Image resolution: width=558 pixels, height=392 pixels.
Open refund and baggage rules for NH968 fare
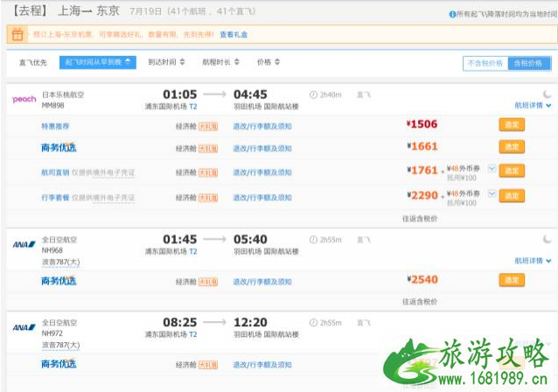tap(262, 282)
